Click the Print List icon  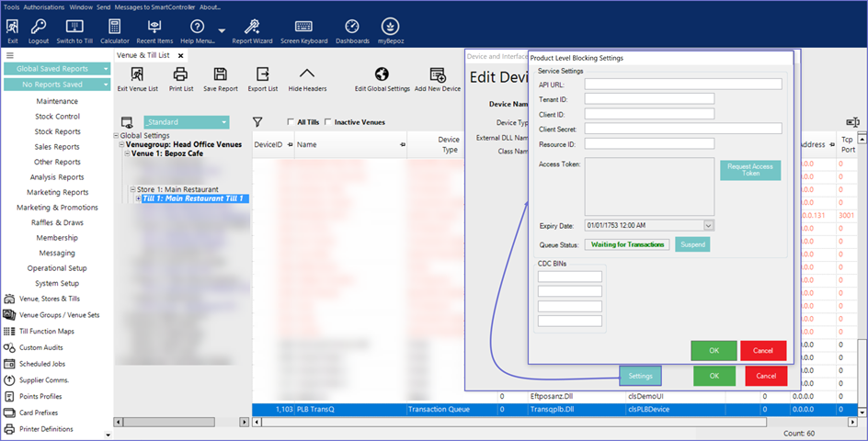181,74
